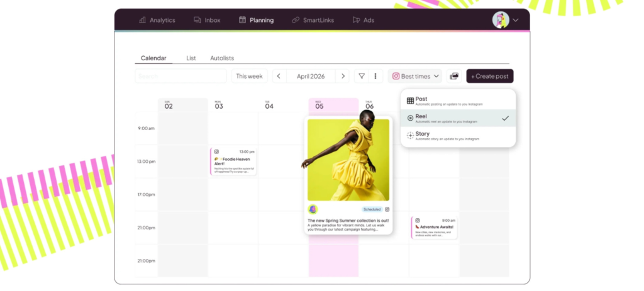The image size is (644, 291).
Task: Click Instagram icon on Foodie Heaven card
Action: 216,152
